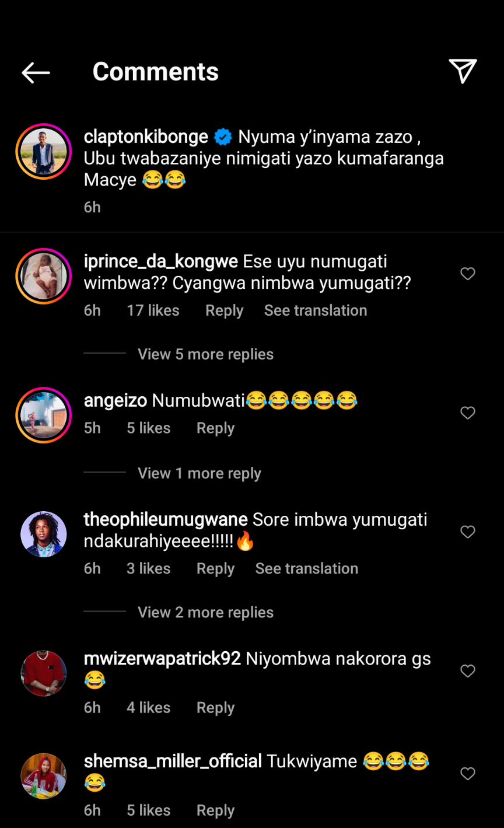
Task: Show View 2 more replies
Action: click(x=205, y=612)
